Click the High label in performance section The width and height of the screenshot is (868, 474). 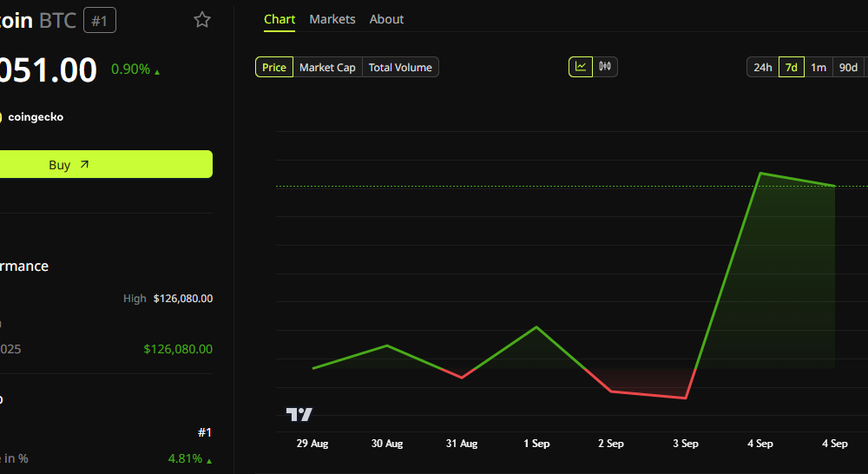point(135,299)
